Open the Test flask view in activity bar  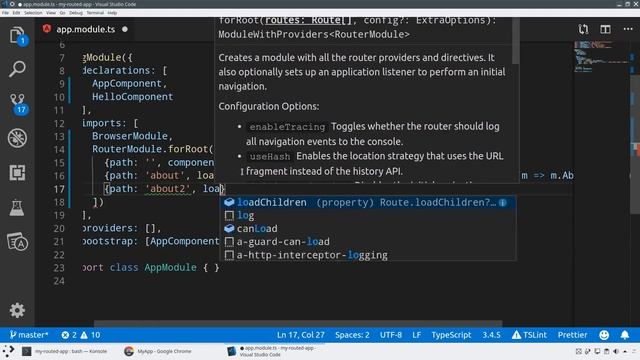tap(17, 207)
